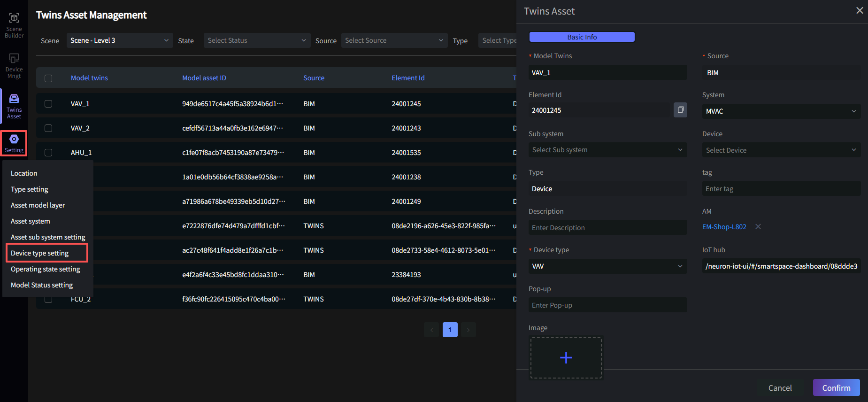The image size is (868, 402).
Task: Click the Setting gear icon
Action: (14, 139)
